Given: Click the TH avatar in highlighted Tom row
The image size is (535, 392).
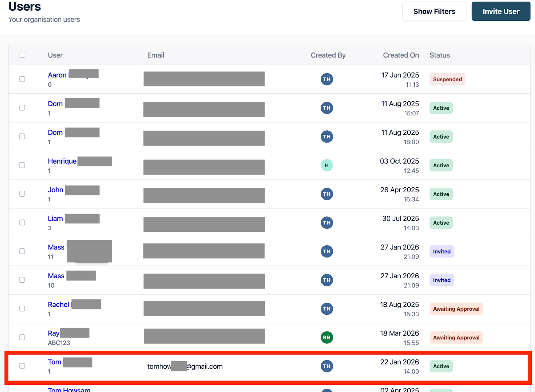Looking at the screenshot, I should click(327, 366).
